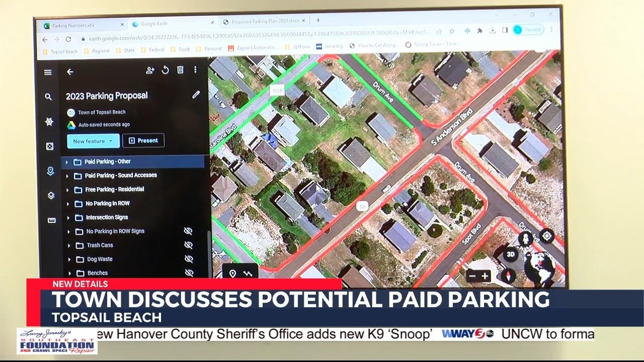Open the Regional bookmarks folder

(x=98, y=51)
